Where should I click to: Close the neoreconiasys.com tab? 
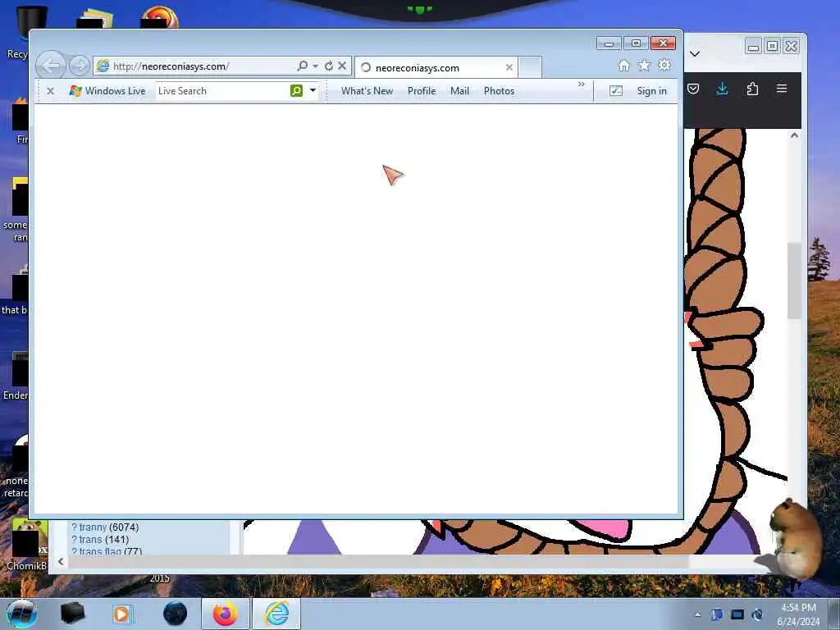point(509,67)
